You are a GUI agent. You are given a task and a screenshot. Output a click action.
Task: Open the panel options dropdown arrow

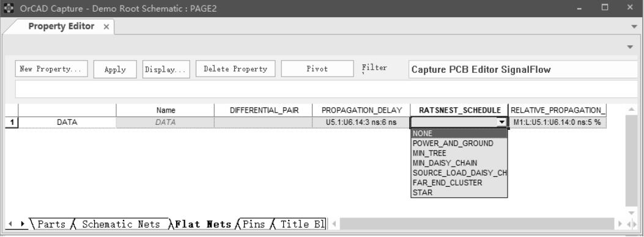pos(631,47)
